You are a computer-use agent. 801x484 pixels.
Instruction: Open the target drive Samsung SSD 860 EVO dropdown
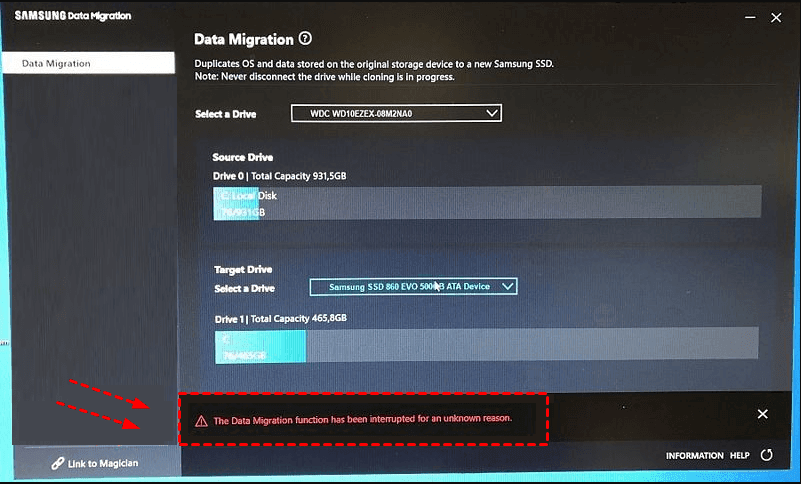click(x=413, y=287)
